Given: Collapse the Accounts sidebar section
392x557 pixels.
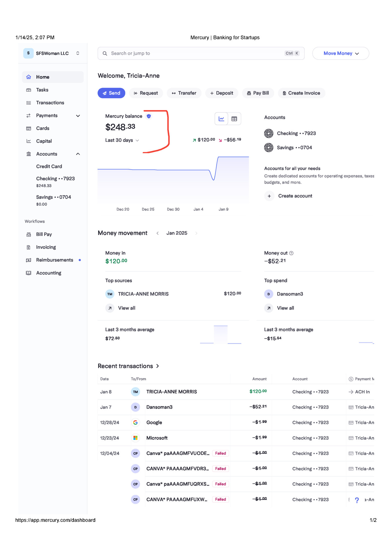Looking at the screenshot, I should click(78, 154).
